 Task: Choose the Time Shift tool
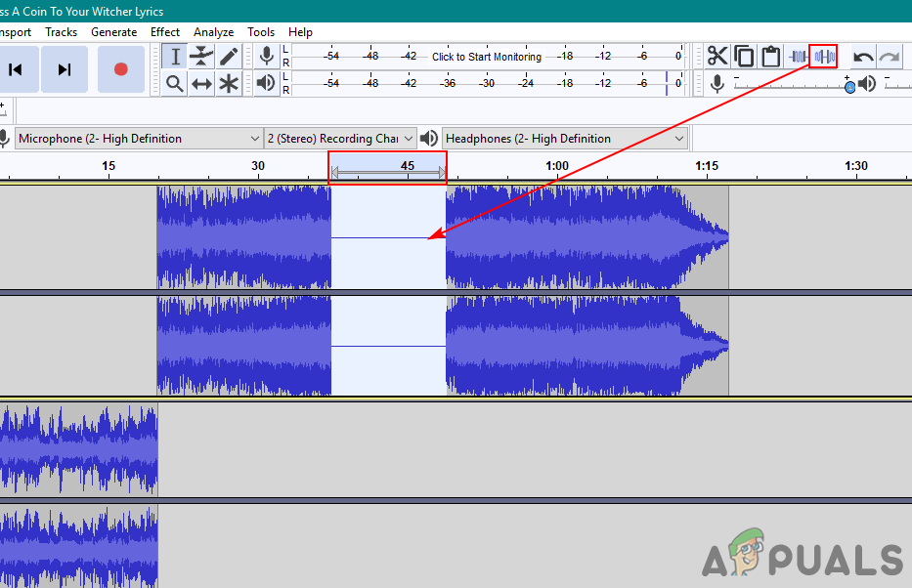(x=200, y=83)
